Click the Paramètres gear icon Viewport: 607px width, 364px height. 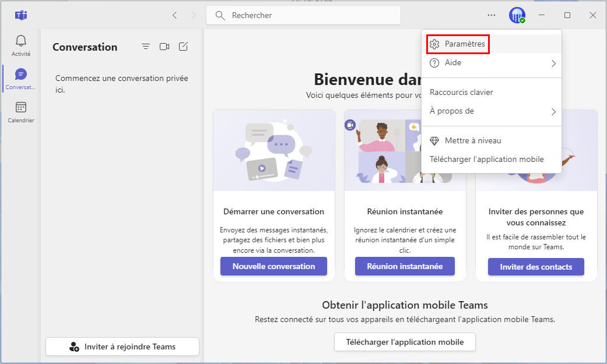point(434,44)
